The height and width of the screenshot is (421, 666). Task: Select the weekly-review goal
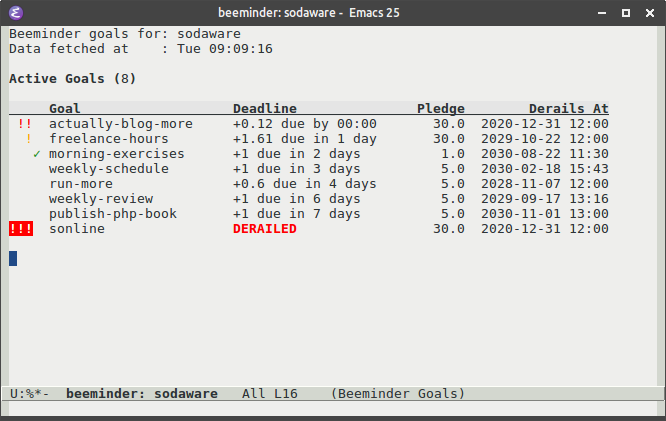101,199
